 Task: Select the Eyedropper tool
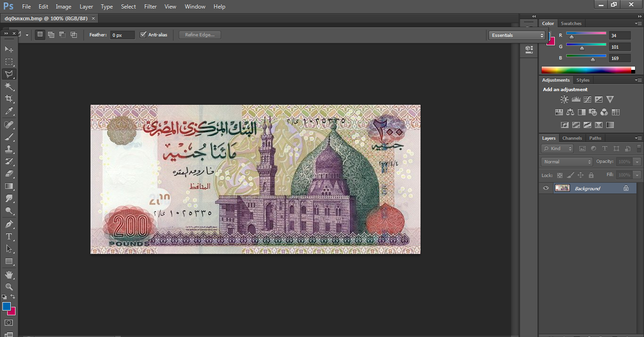9,111
